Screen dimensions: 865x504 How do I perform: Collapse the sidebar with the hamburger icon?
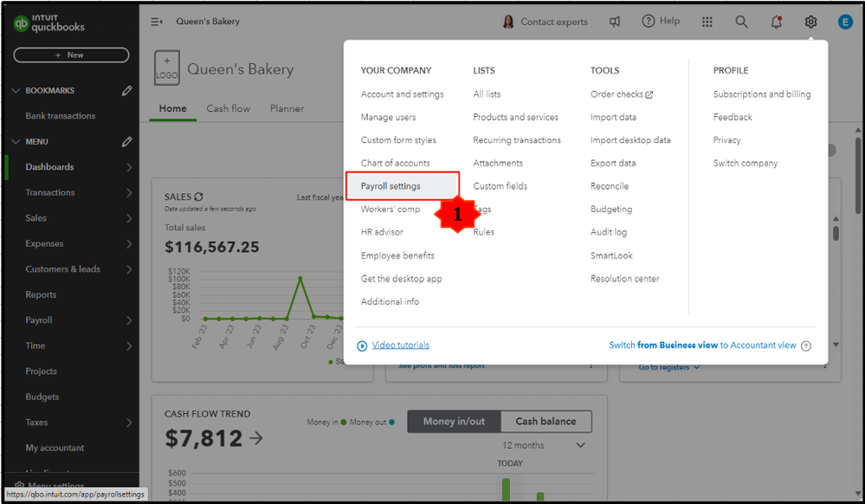(x=157, y=22)
